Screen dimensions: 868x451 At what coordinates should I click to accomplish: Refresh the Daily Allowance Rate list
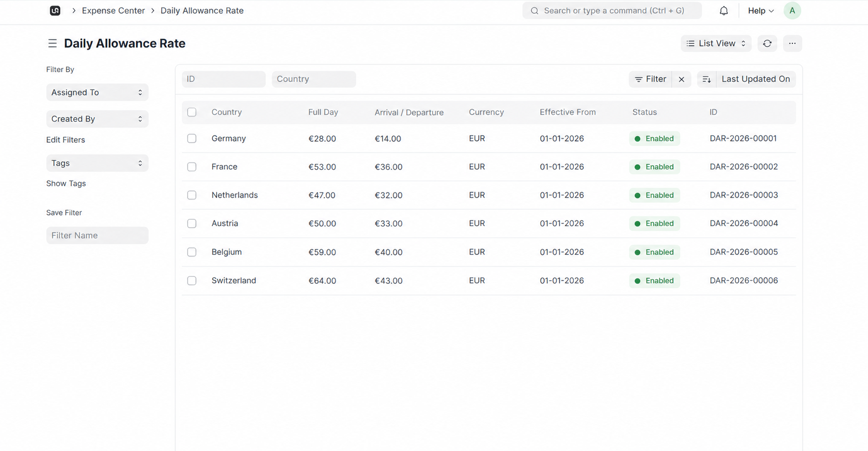(x=767, y=43)
